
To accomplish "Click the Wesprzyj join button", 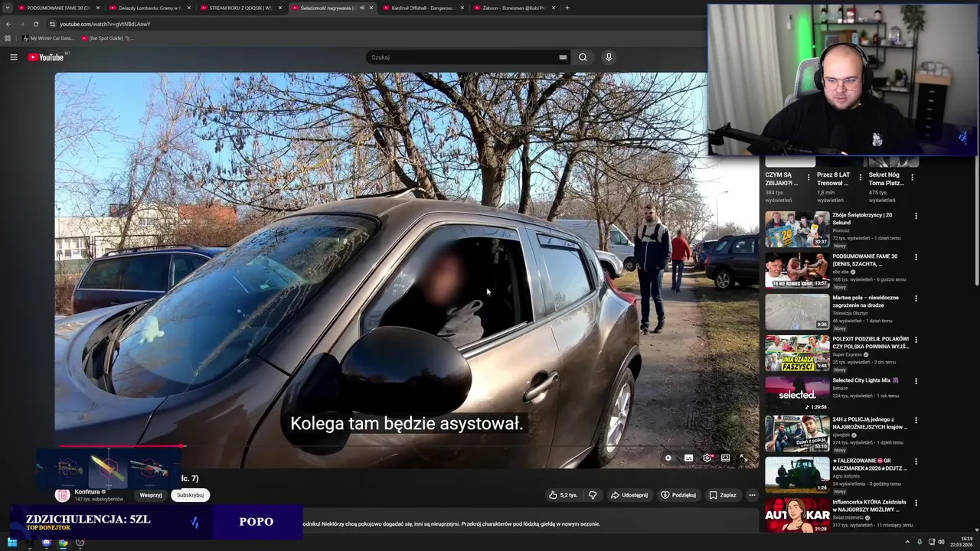I will (x=151, y=495).
